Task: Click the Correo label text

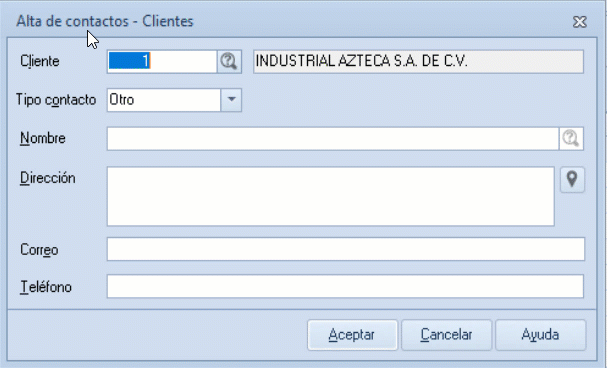Action: click(39, 250)
